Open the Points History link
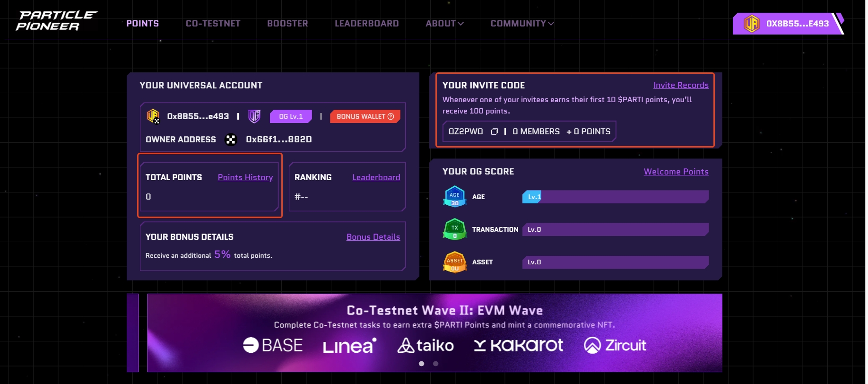The width and height of the screenshot is (868, 384). click(245, 177)
